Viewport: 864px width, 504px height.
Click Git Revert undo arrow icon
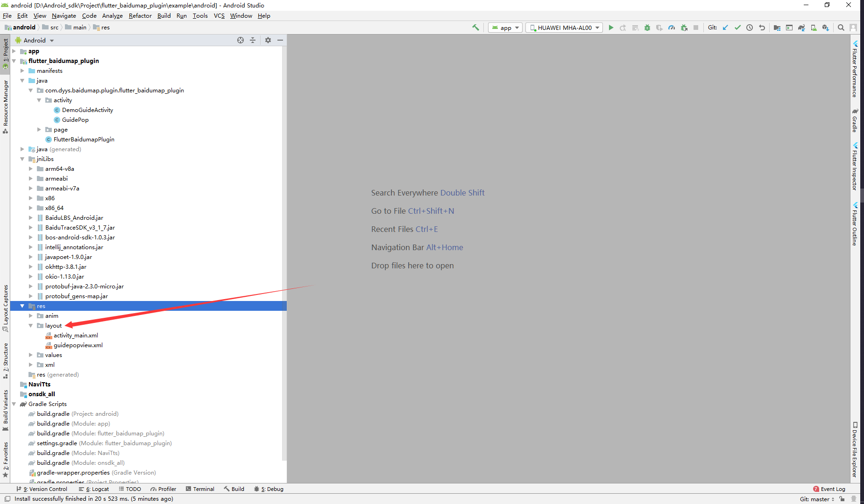762,28
